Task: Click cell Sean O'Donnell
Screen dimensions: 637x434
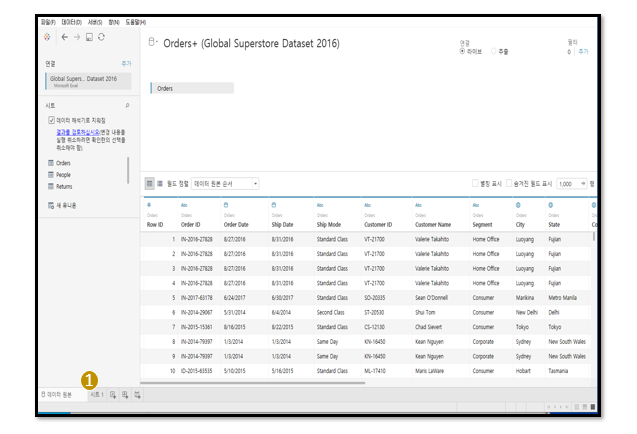Action: click(431, 297)
